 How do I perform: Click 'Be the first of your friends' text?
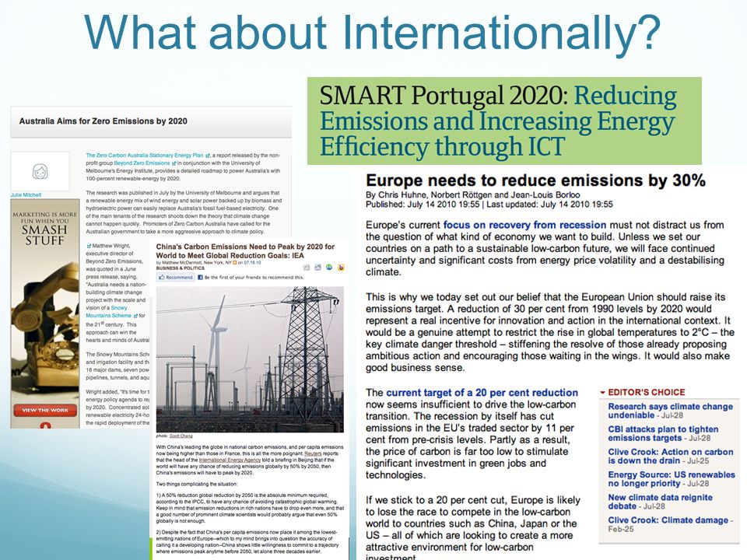254,277
